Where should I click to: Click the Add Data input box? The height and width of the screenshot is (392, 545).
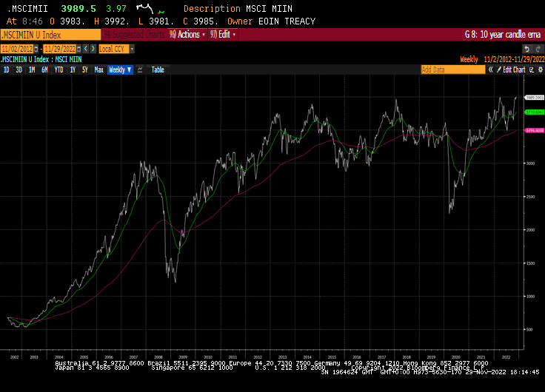click(453, 70)
